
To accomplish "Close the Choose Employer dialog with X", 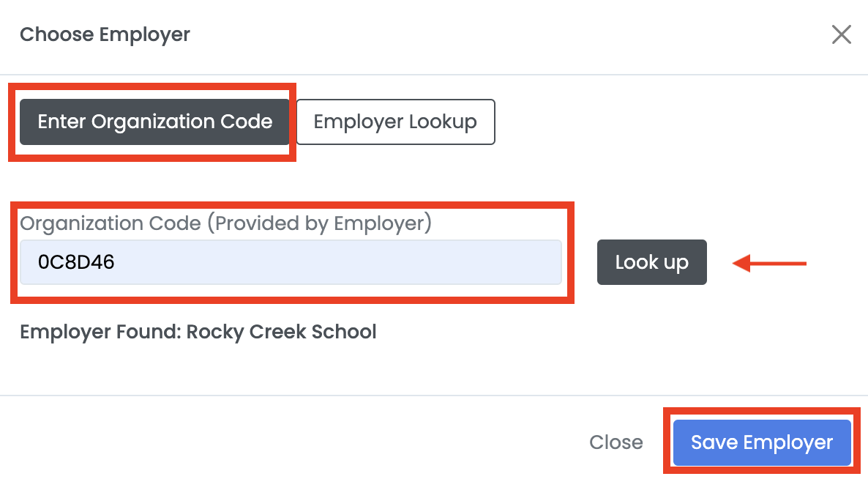I will 841,34.
